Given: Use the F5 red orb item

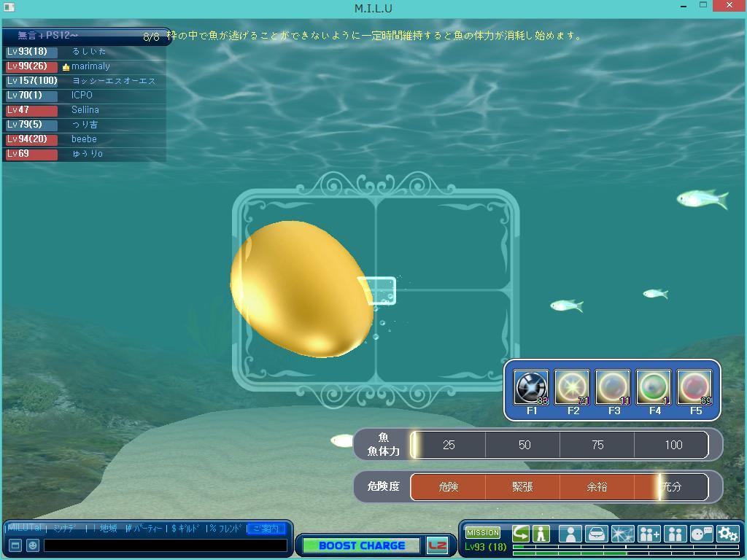Looking at the screenshot, I should point(694,387).
